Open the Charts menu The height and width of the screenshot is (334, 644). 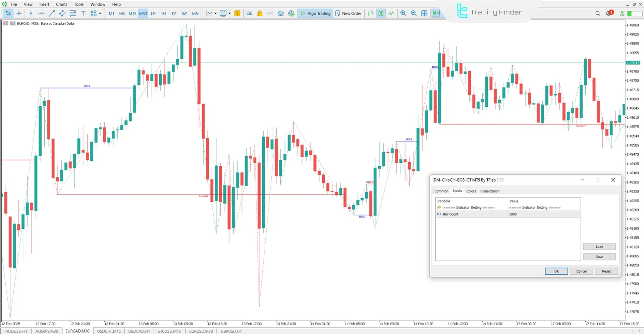[61, 4]
